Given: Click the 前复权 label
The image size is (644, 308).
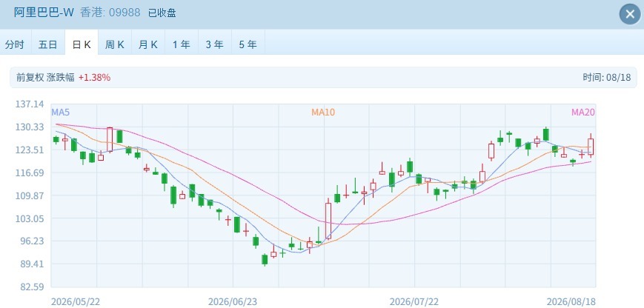Looking at the screenshot, I should click(x=30, y=77).
